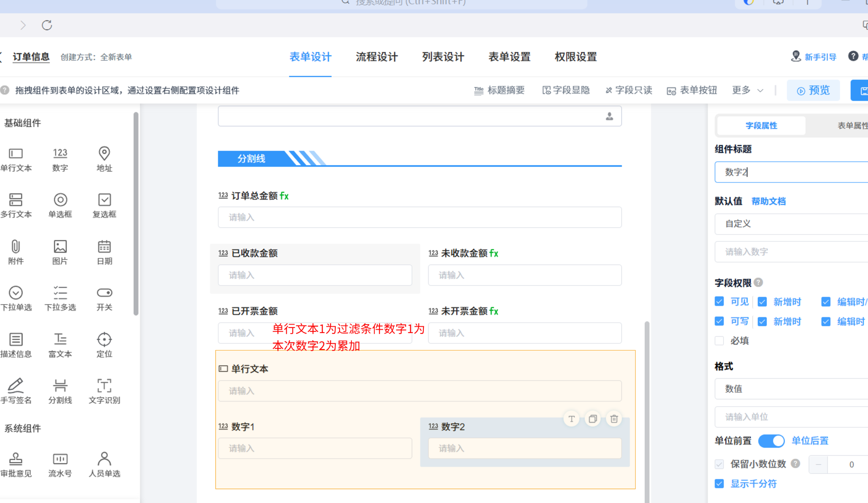Screen dimensions: 868x503
Task: Select the 分割线 divider component in sidebar
Action: [60, 392]
